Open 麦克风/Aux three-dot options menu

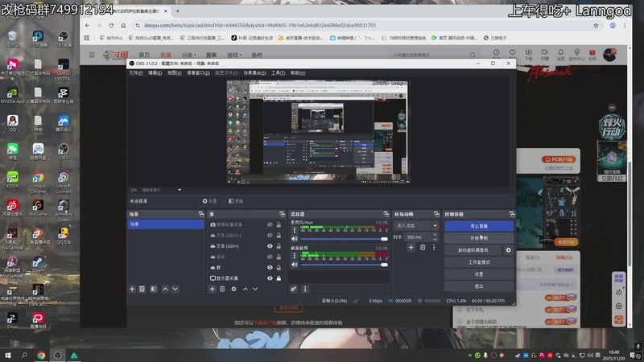click(294, 230)
